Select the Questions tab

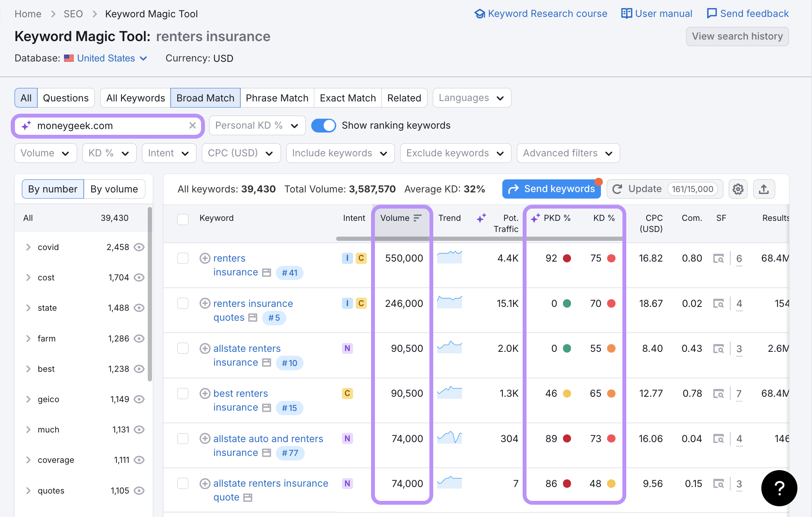pyautogui.click(x=66, y=98)
